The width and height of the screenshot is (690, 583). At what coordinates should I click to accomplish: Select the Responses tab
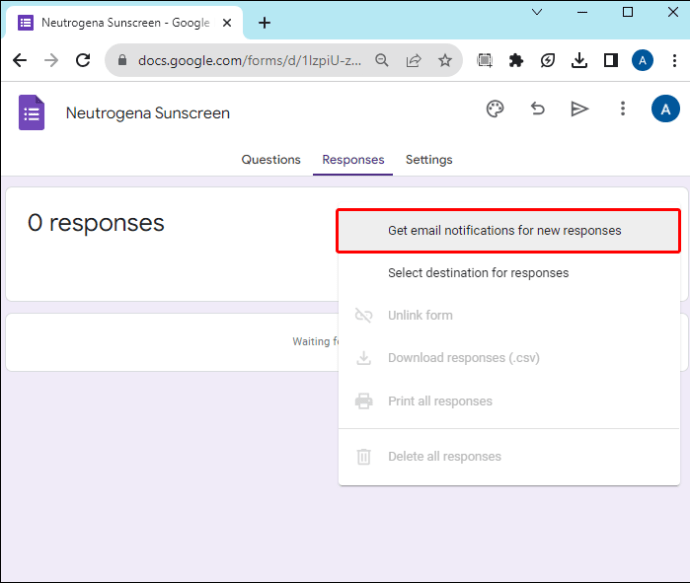coord(353,159)
